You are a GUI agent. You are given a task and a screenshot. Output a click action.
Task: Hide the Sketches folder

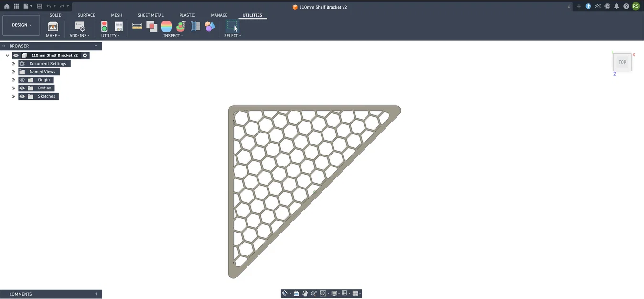click(22, 96)
